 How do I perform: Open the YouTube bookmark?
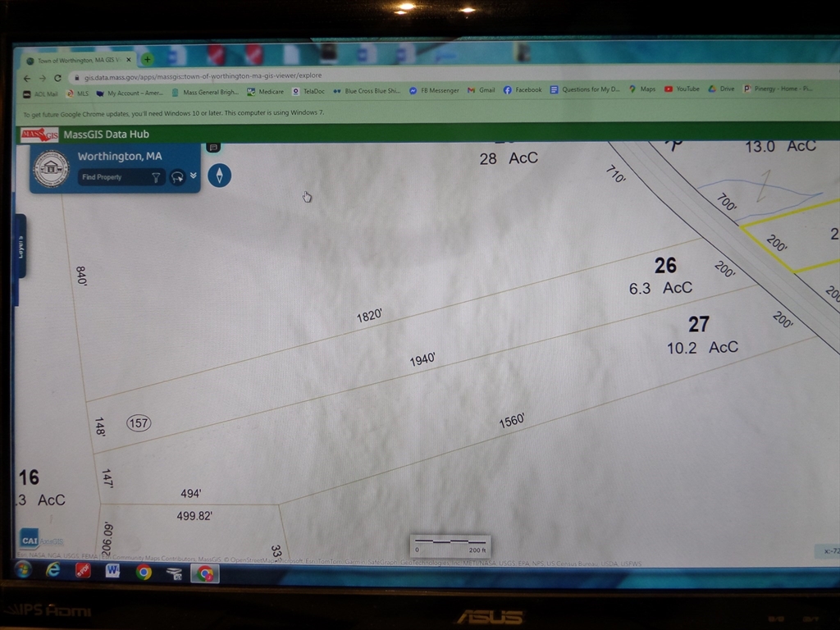tap(682, 89)
